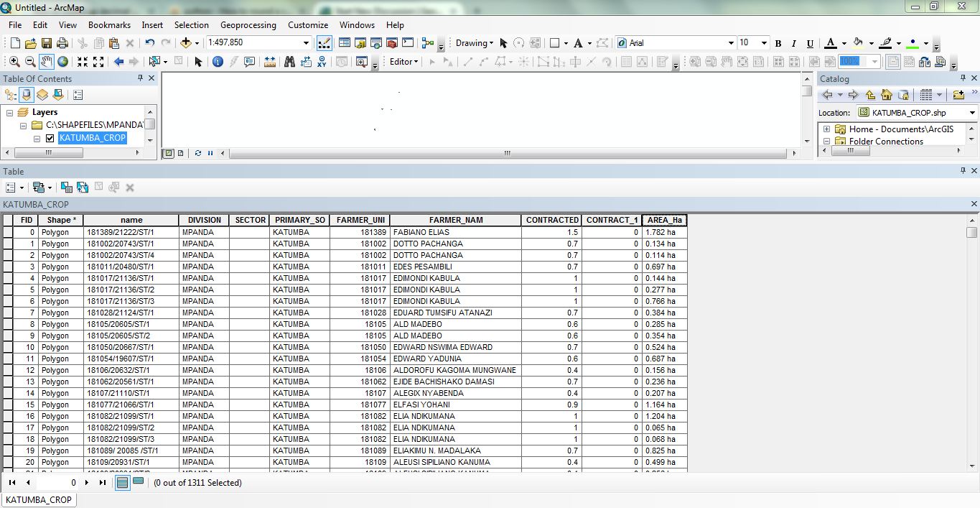Collapse the Layers tree node
Viewport: 980px width, 508px height.
10,113
